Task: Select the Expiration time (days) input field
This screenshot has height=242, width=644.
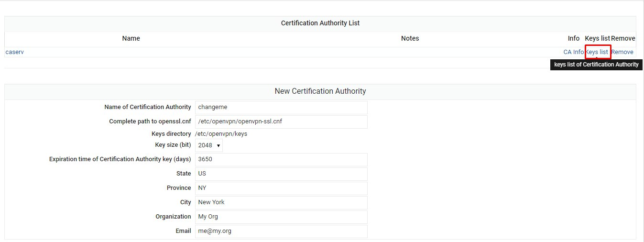Action: (281, 159)
